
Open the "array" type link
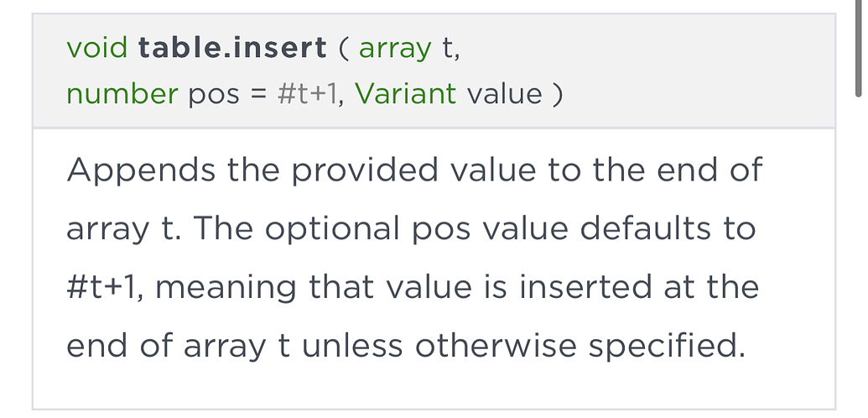click(x=395, y=48)
